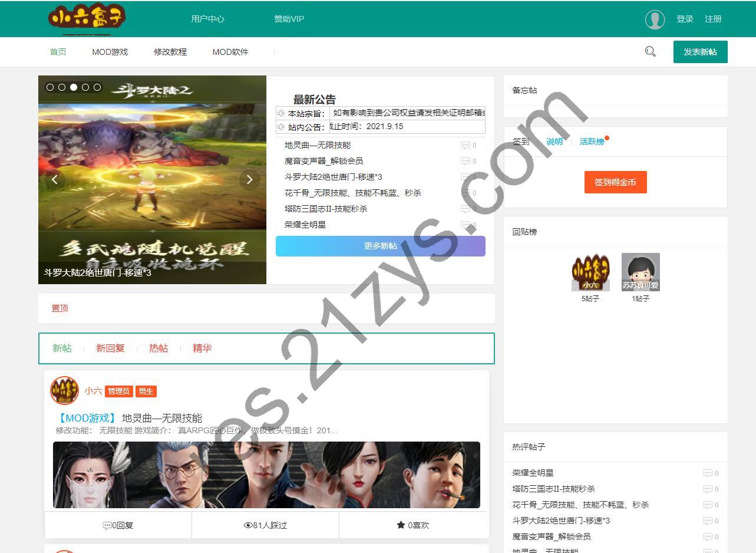This screenshot has height=553, width=756.
Task: Open 魔音变声器_解锁会员 in 热评帖子 list
Action: pos(552,536)
